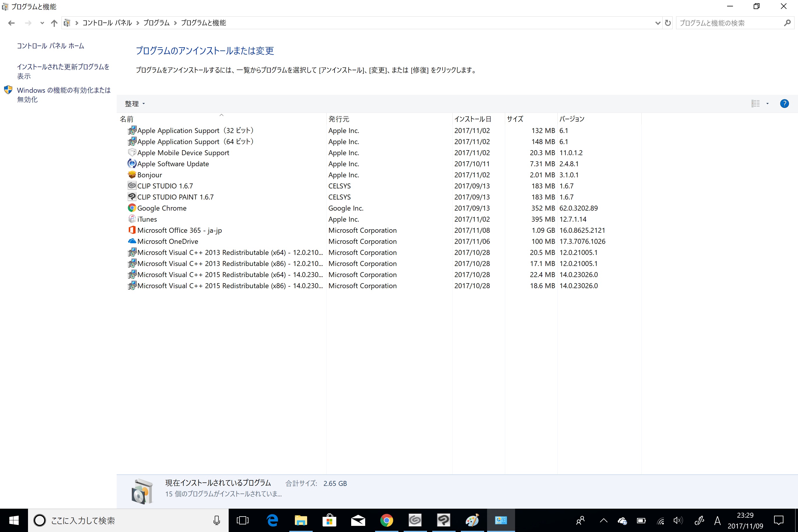Viewport: 798px width, 532px height.
Task: Go back with the back arrow
Action: (11, 23)
